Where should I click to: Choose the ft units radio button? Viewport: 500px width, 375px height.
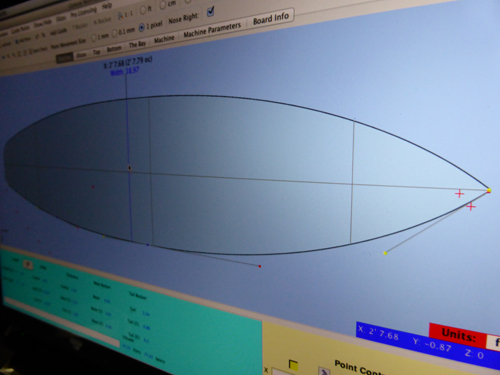[x=143, y=10]
